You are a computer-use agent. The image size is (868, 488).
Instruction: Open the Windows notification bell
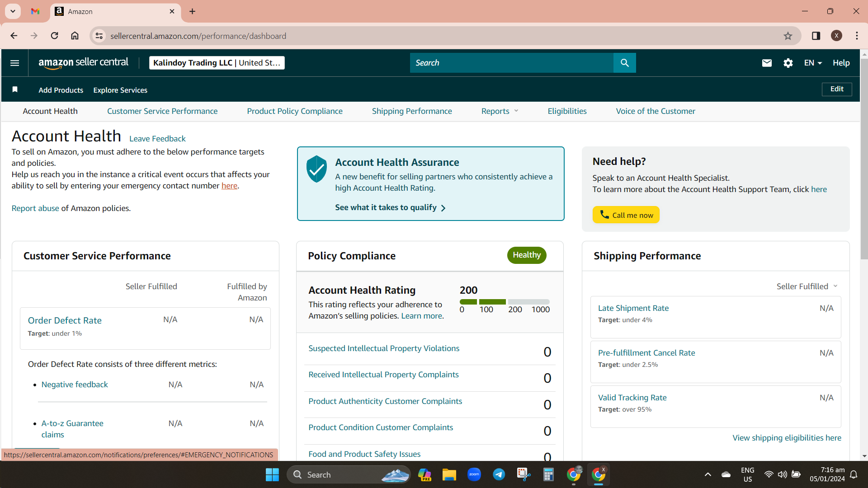(854, 474)
